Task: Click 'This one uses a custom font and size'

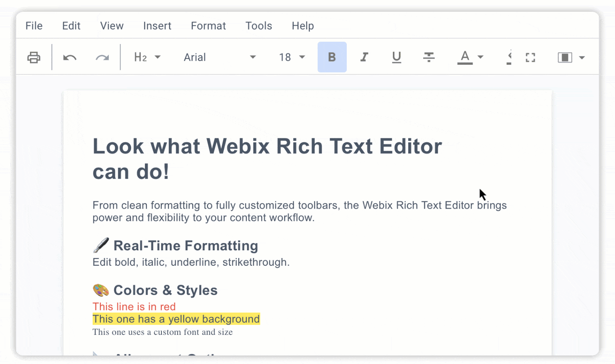Action: pos(163,332)
